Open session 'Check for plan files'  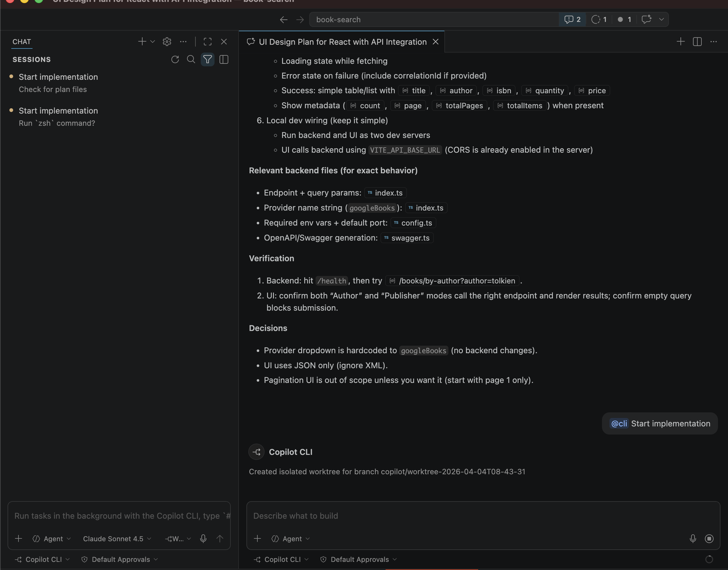(119, 83)
